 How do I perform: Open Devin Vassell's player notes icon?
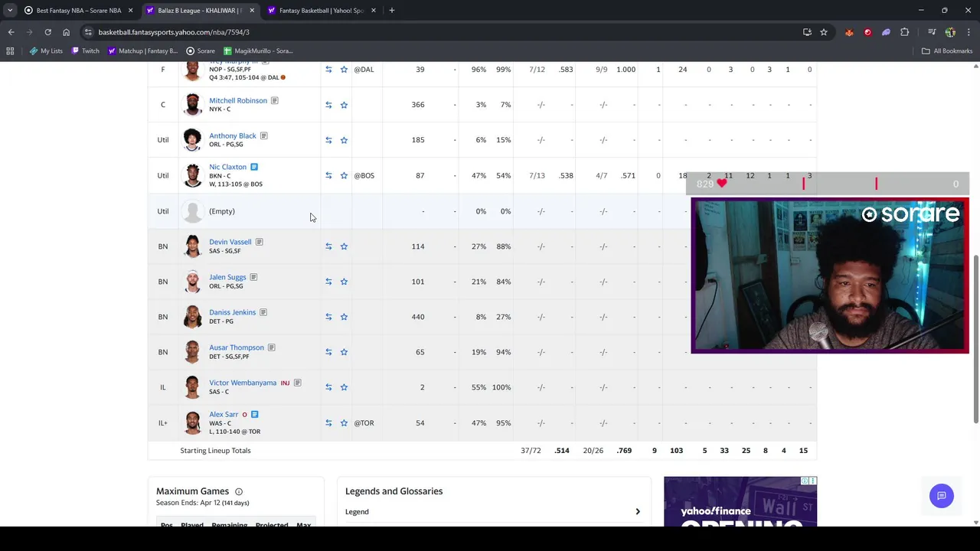pyautogui.click(x=259, y=242)
